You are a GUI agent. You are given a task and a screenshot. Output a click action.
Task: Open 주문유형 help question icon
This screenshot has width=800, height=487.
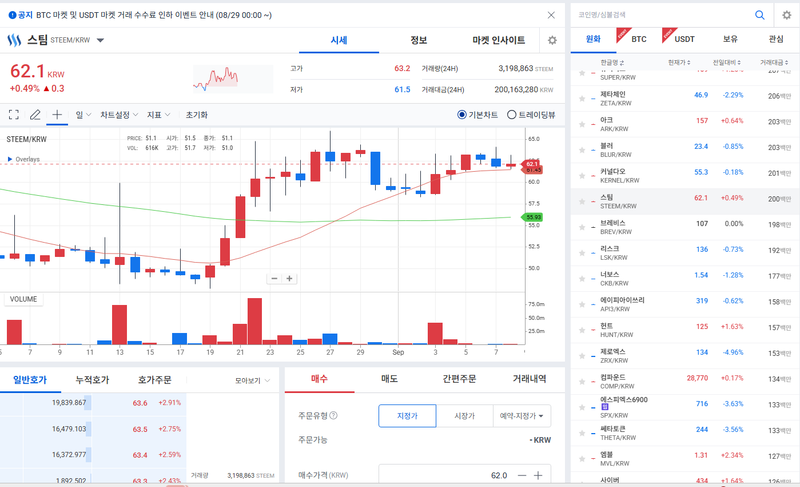click(x=333, y=415)
